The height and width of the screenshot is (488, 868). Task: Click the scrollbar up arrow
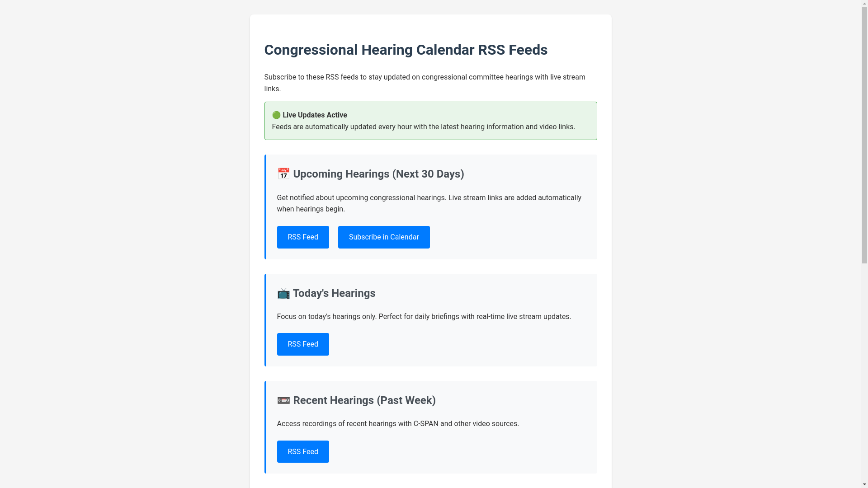point(864,4)
